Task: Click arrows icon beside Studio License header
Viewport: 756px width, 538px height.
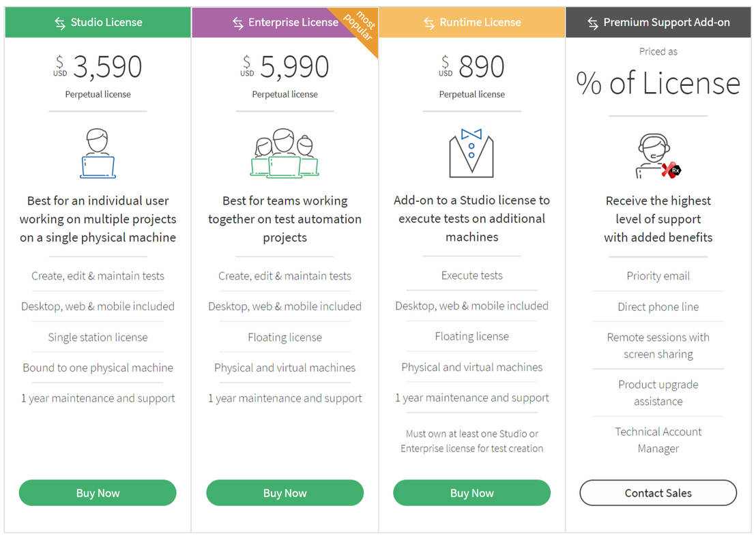Action: coord(60,23)
